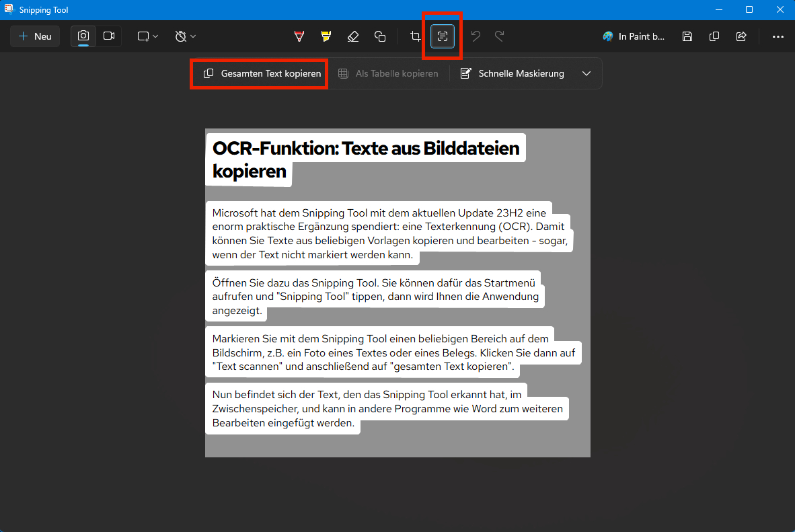Save the snip with the disk icon
Image resolution: width=795 pixels, height=532 pixels.
click(x=687, y=36)
